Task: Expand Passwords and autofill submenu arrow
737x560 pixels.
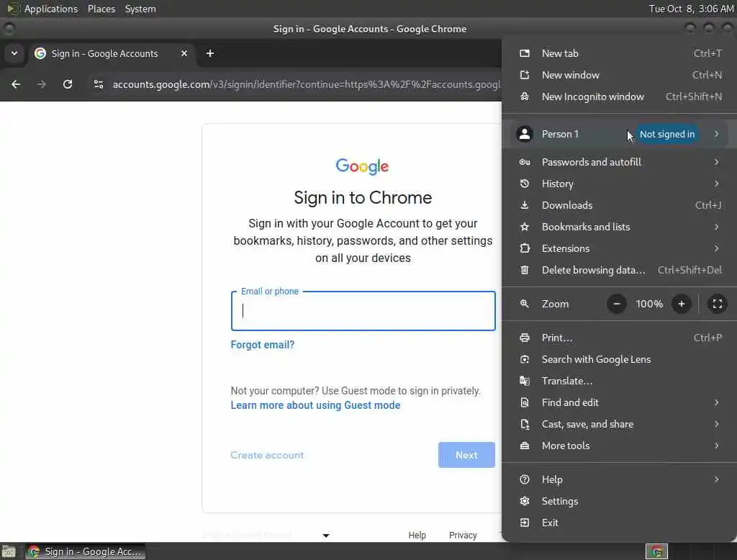Action: tap(717, 162)
